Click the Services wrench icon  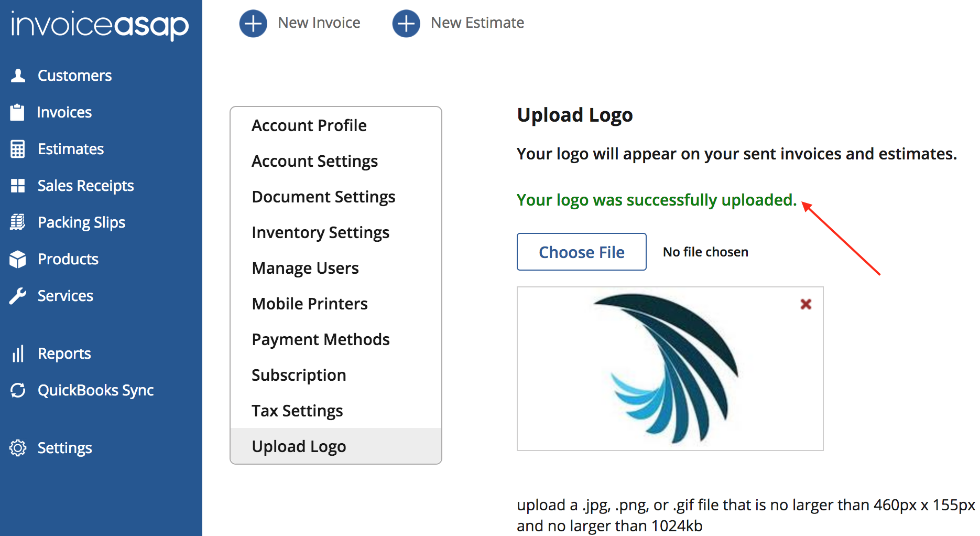tap(17, 296)
